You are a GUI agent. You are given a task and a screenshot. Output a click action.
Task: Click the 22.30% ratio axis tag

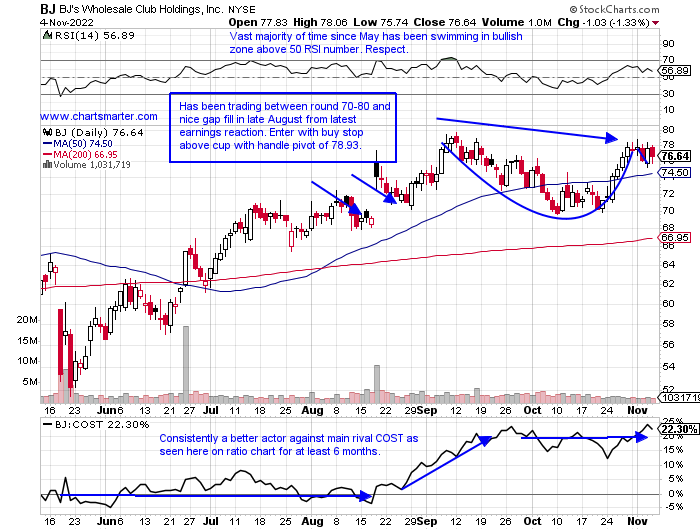click(x=679, y=430)
